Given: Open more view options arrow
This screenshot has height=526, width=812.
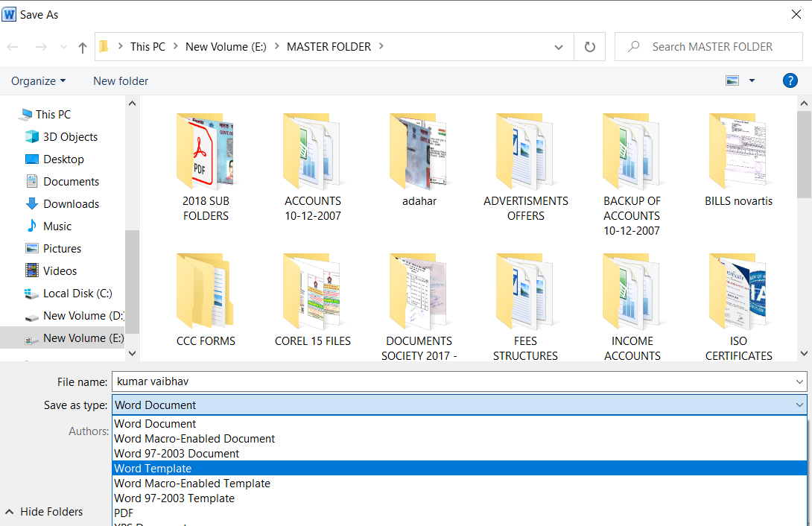Looking at the screenshot, I should click(752, 80).
